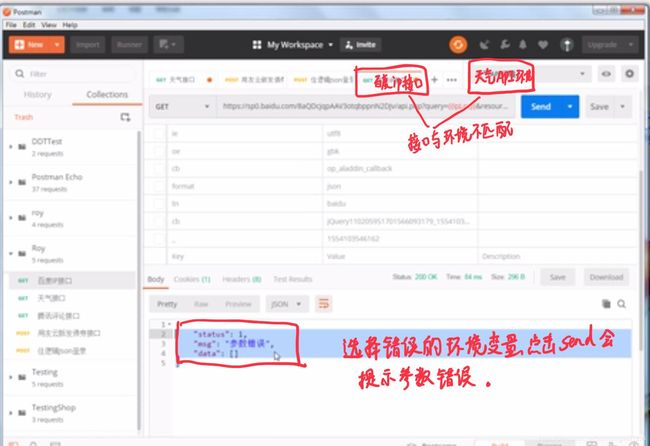Open the Send button dropdown arrow

[x=570, y=107]
